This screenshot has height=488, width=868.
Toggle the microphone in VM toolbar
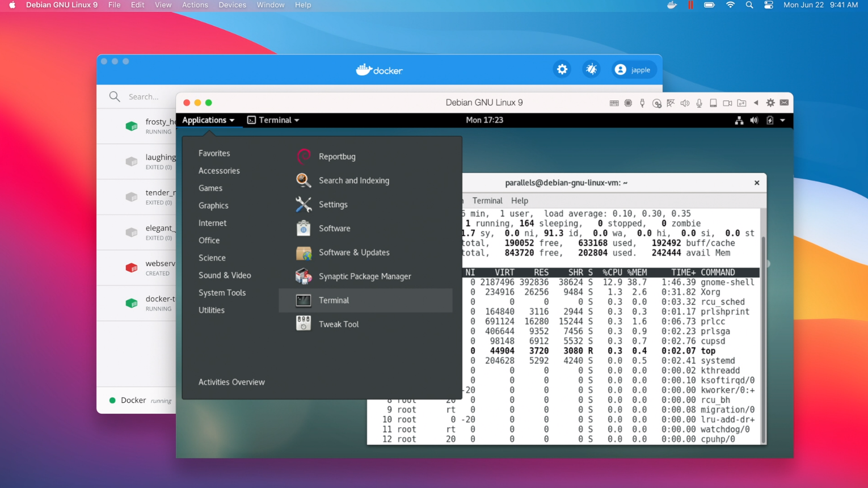coord(699,103)
